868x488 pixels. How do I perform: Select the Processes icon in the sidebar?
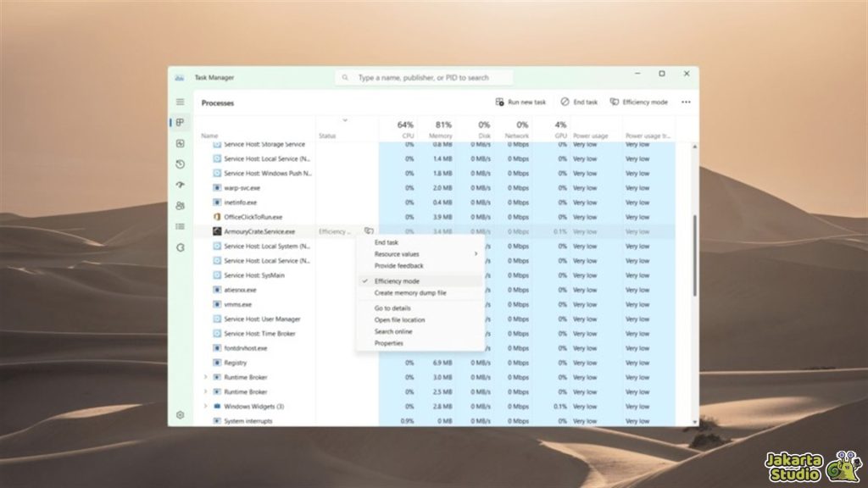pyautogui.click(x=181, y=121)
